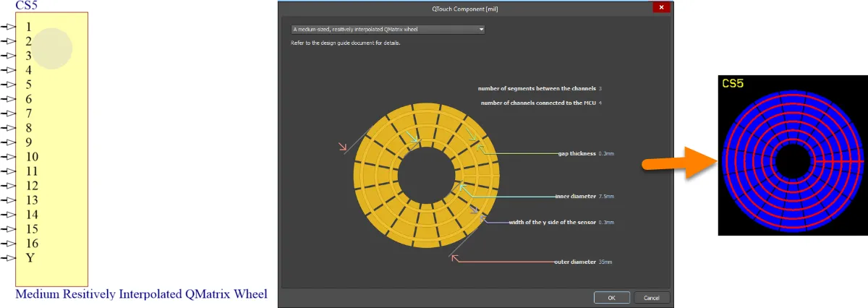Select the CS5 designator on schematic symbol
868x308 pixels.
coord(27,4)
